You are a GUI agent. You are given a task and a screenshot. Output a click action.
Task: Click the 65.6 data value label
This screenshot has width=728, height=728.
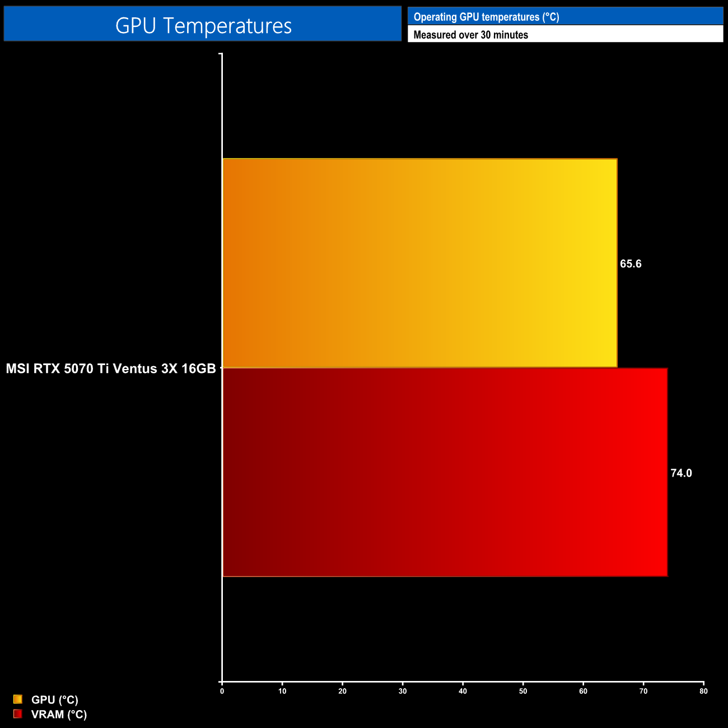[631, 264]
